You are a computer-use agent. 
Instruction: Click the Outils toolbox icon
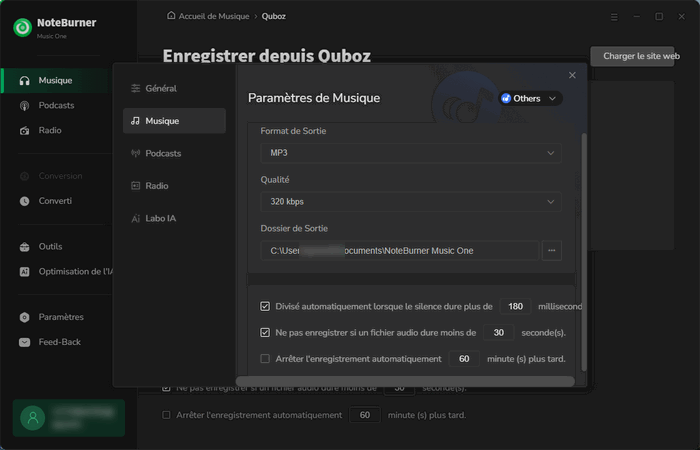[25, 247]
